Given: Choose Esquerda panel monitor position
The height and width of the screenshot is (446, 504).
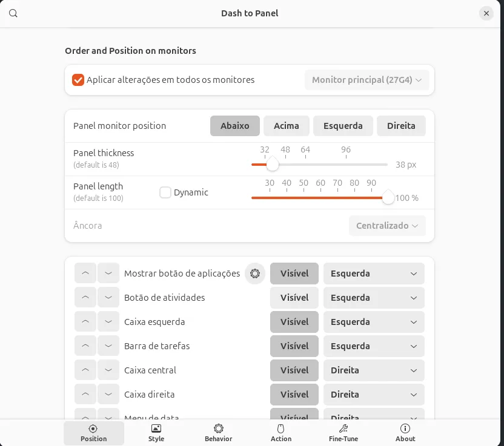Looking at the screenshot, I should pyautogui.click(x=343, y=126).
